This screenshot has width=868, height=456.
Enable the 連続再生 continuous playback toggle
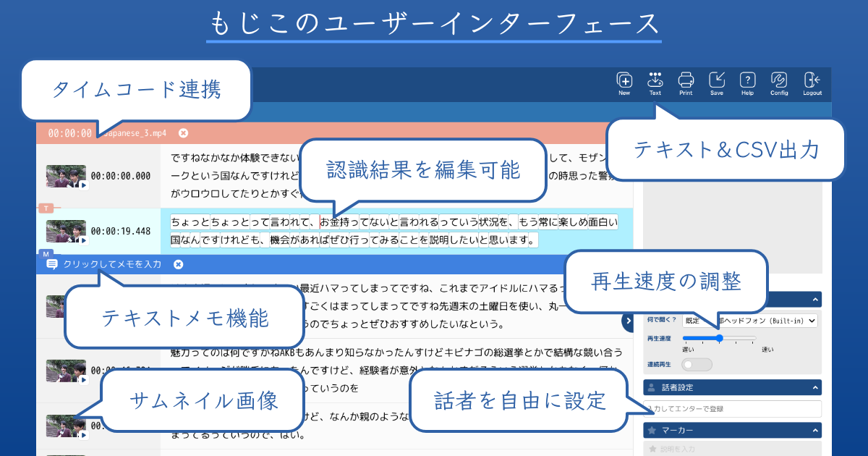(697, 364)
